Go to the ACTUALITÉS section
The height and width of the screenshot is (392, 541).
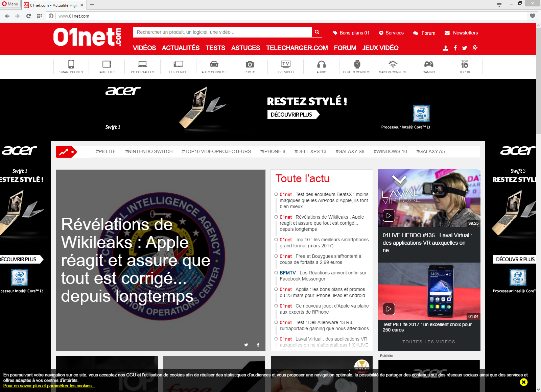(x=181, y=48)
